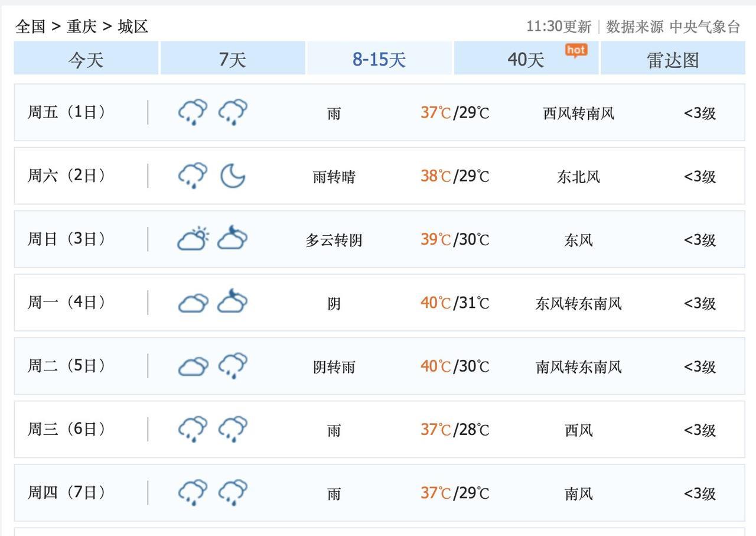Click Friday's daytime rain icon
The height and width of the screenshot is (536, 756).
coord(193,112)
